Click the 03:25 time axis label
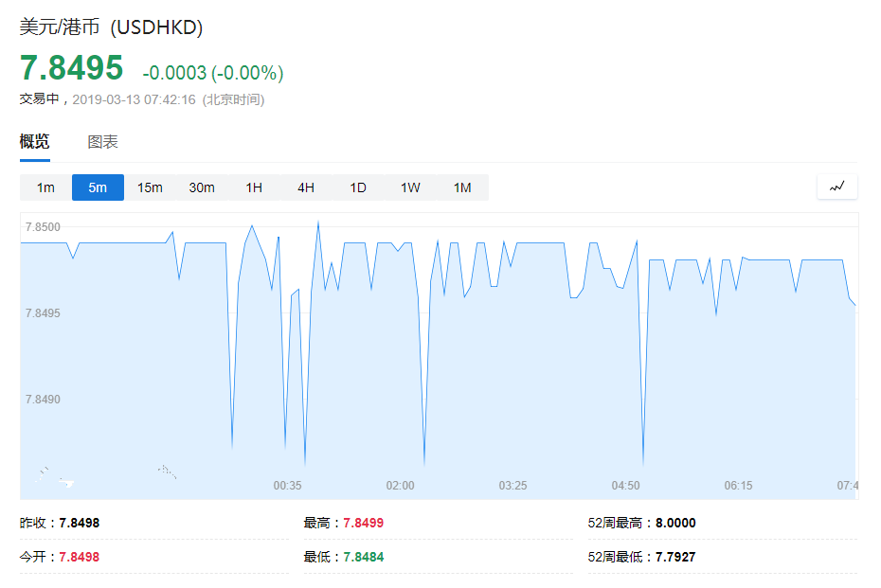881x588 pixels. click(x=513, y=485)
